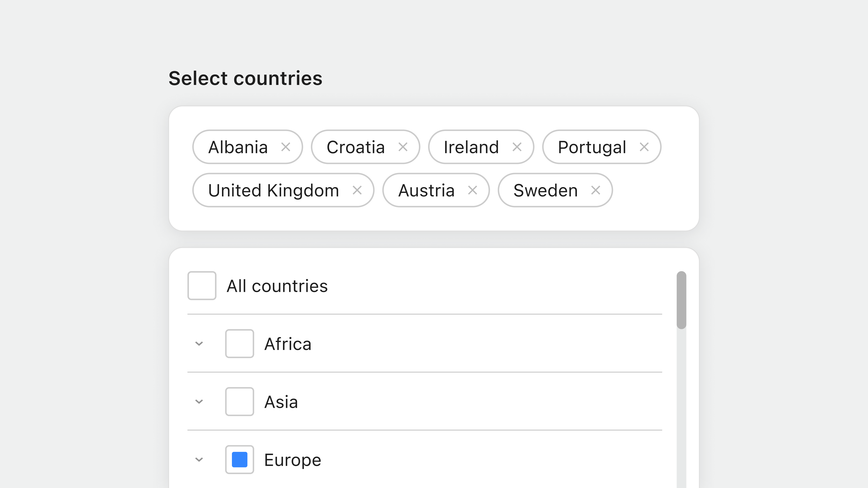Check the All countries checkbox
Screen dimensions: 868x488
(x=202, y=286)
